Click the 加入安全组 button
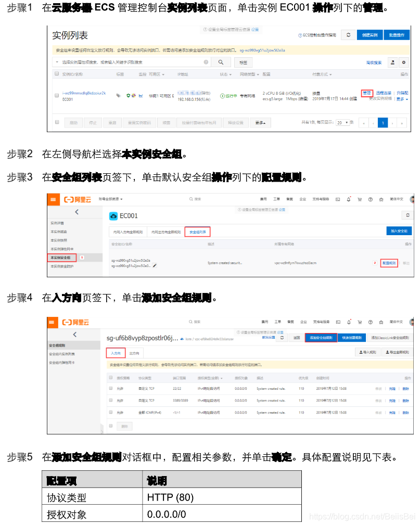Image resolution: width=420 pixels, height=526 pixels. [x=399, y=231]
